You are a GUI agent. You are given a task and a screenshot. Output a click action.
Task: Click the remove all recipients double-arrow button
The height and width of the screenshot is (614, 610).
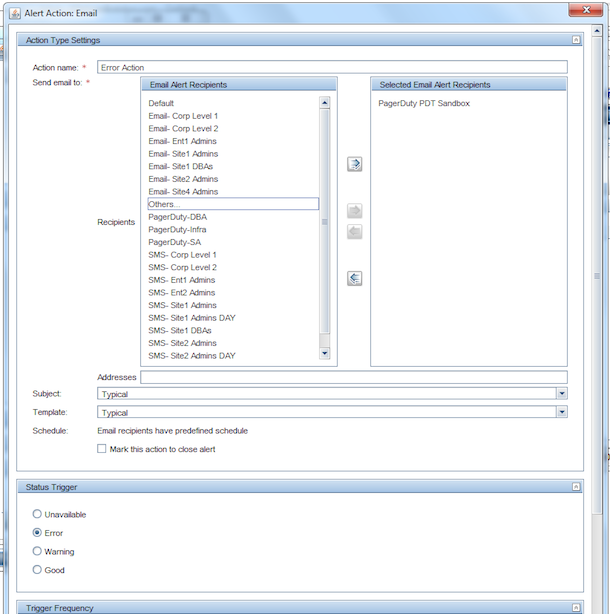[x=354, y=278]
